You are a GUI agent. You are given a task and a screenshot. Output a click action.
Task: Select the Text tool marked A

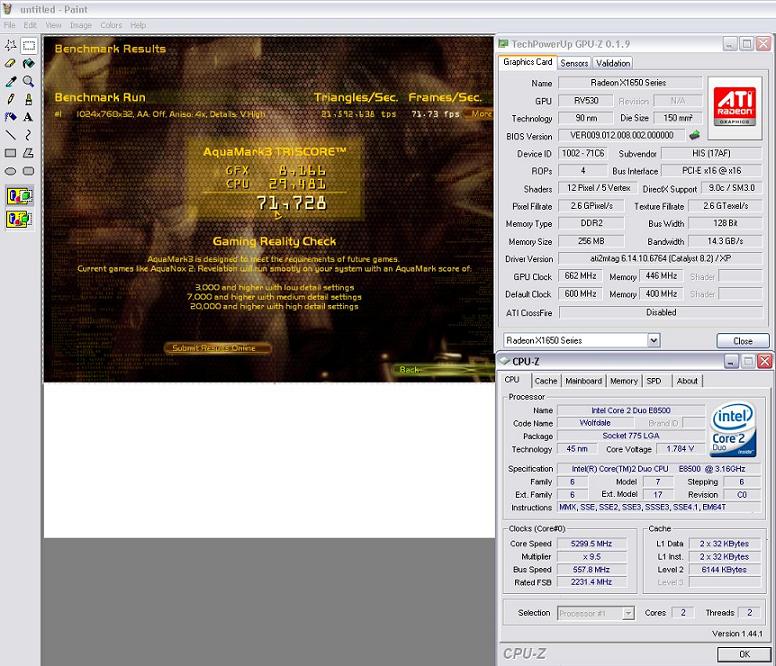[29, 117]
